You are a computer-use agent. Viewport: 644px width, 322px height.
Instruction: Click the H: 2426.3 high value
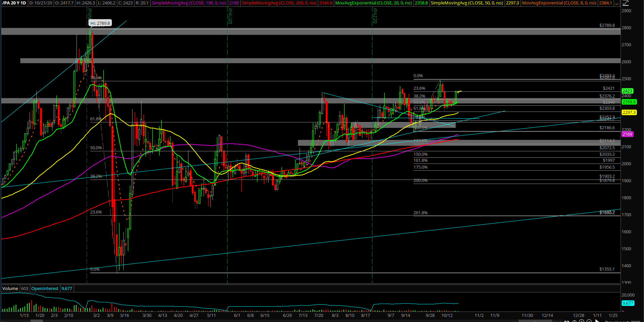tap(86, 3)
